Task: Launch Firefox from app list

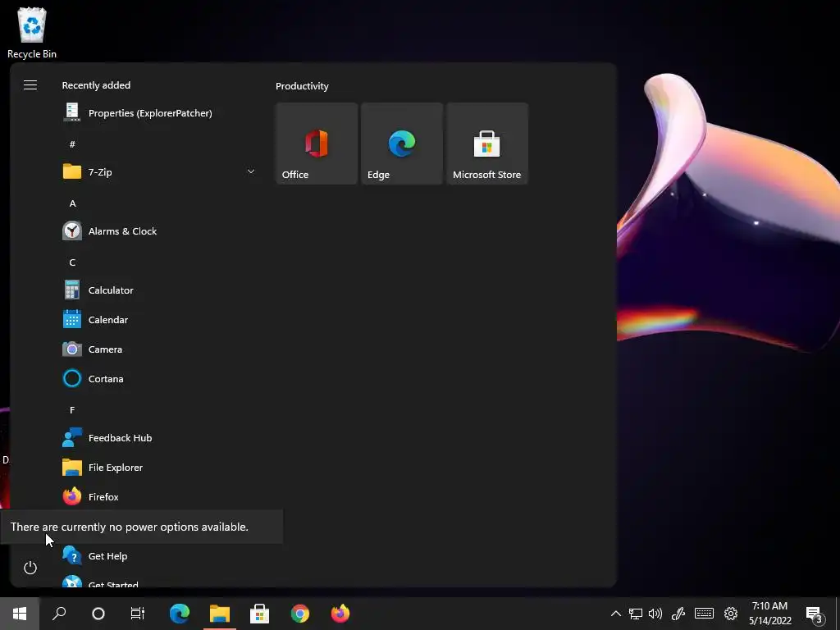Action: [159, 496]
